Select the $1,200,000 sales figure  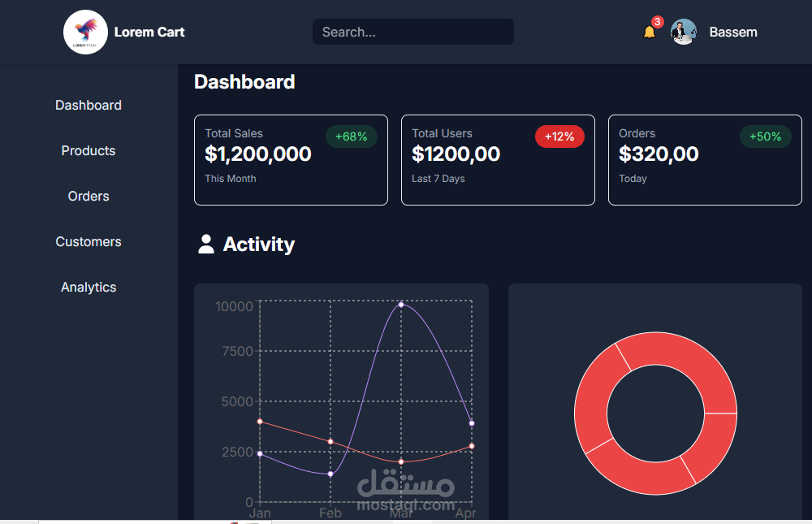[x=258, y=154]
